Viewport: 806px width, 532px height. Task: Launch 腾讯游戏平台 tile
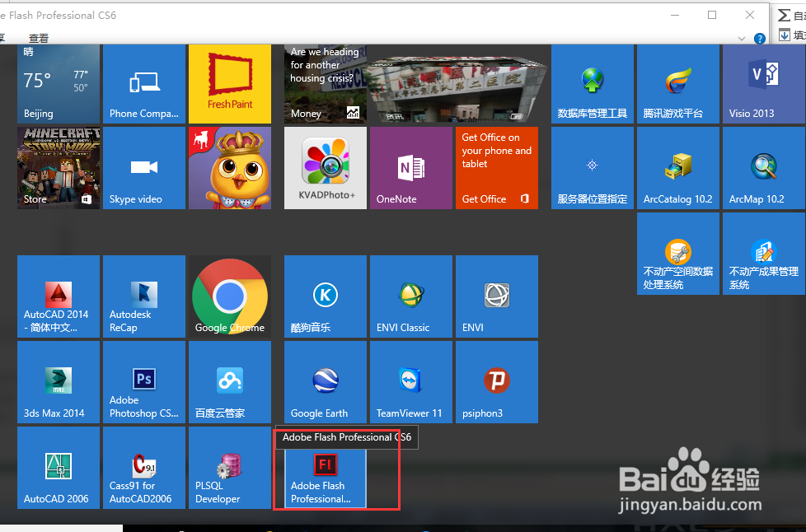tap(678, 84)
